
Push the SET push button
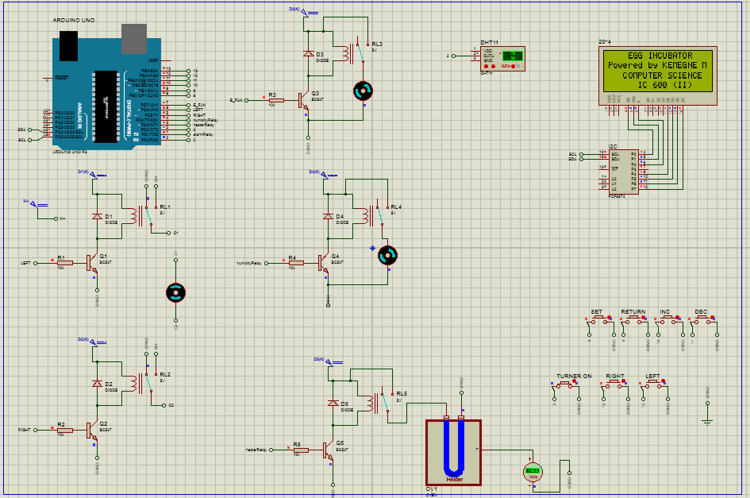(x=601, y=319)
